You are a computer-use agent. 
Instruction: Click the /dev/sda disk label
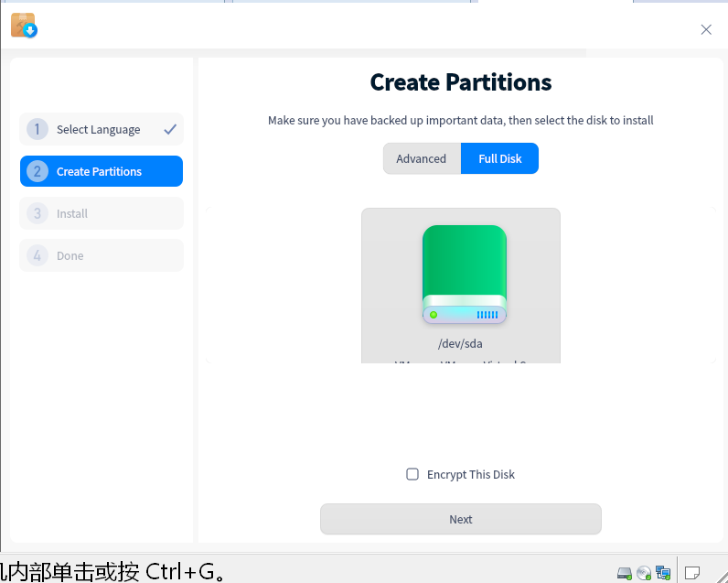click(460, 344)
